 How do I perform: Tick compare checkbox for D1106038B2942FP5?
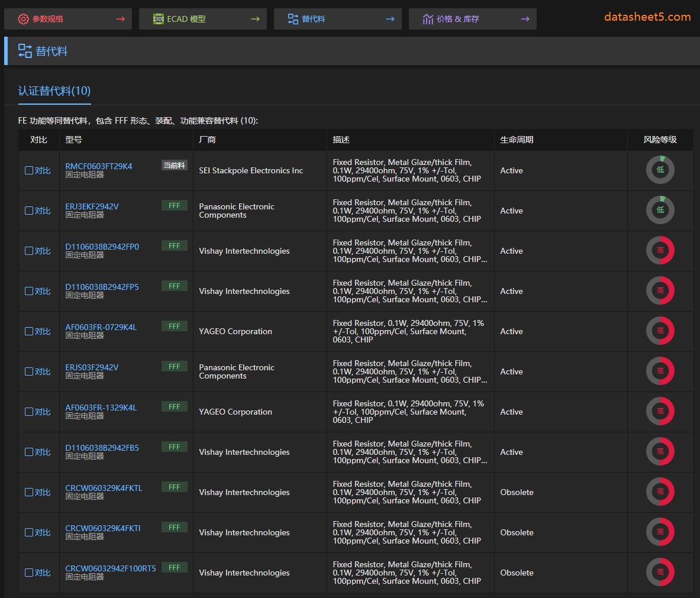[x=29, y=291]
